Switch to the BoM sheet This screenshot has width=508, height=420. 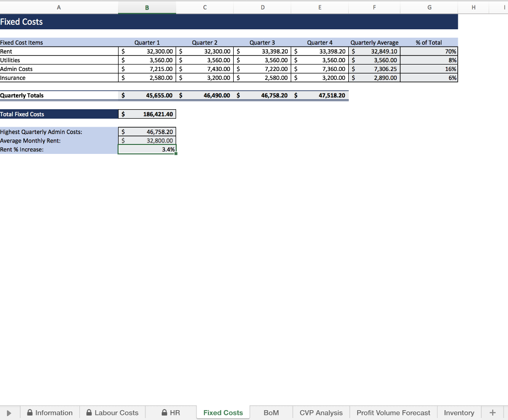point(271,413)
